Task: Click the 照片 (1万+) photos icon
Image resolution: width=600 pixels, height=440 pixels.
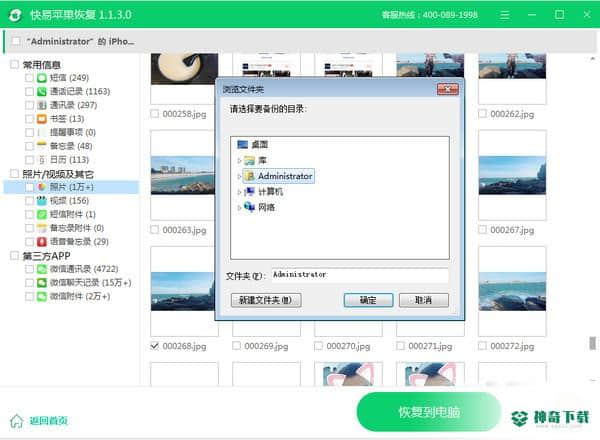Action: [42, 187]
